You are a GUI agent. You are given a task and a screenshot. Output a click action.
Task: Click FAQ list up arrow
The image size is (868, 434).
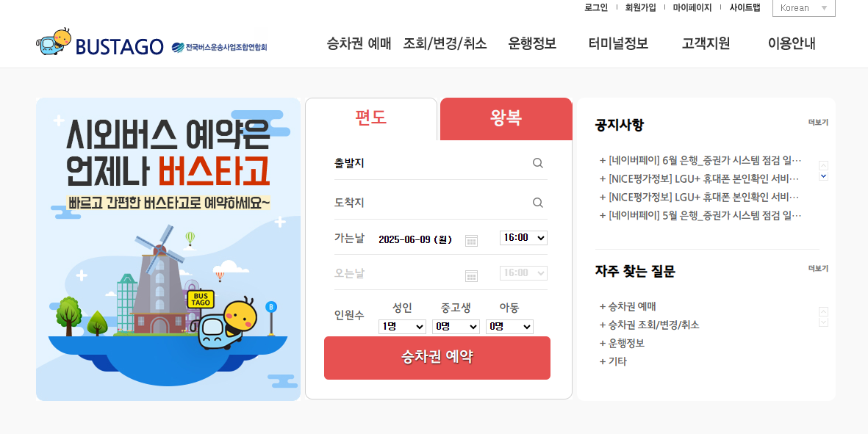click(x=823, y=312)
